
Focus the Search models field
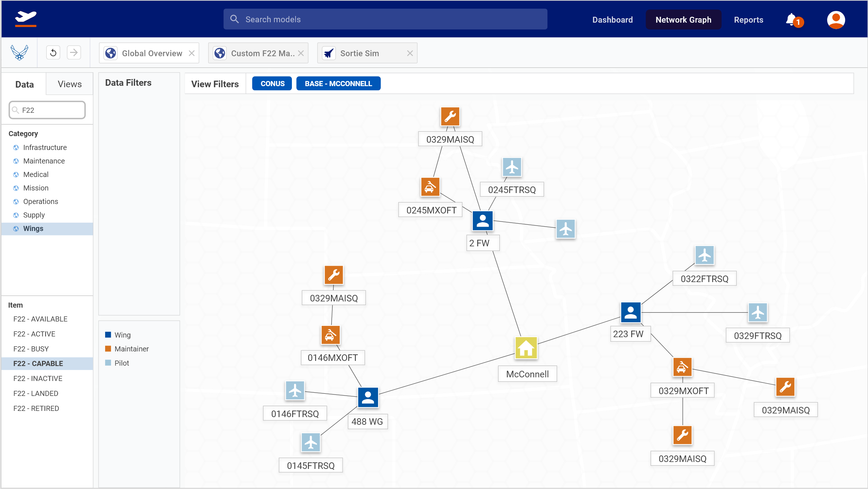click(385, 19)
